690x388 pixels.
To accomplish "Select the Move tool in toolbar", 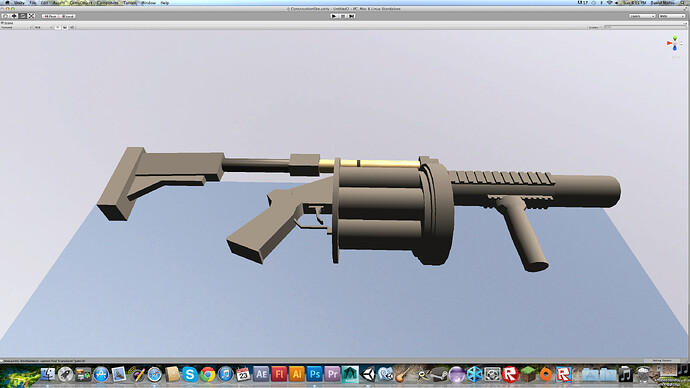I will (x=14, y=16).
